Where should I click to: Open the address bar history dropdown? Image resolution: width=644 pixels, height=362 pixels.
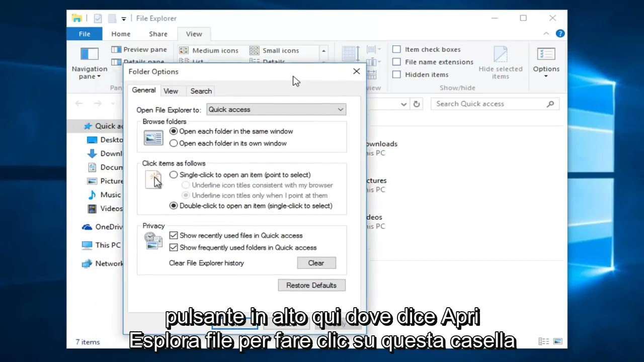(x=404, y=104)
